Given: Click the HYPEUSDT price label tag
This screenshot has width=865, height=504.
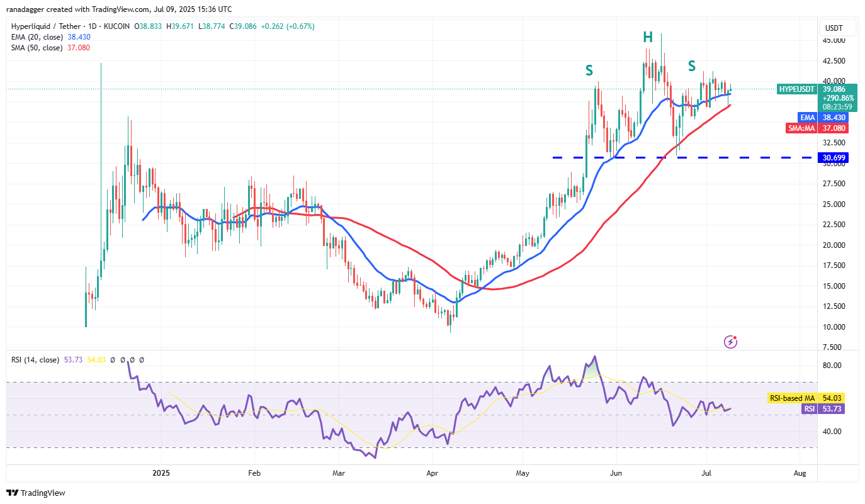Looking at the screenshot, I should tap(798, 89).
